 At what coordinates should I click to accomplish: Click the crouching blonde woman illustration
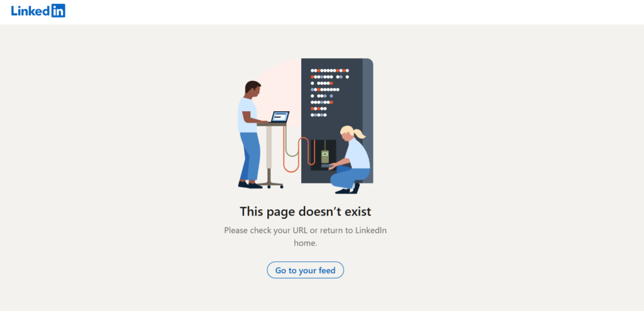click(x=349, y=160)
